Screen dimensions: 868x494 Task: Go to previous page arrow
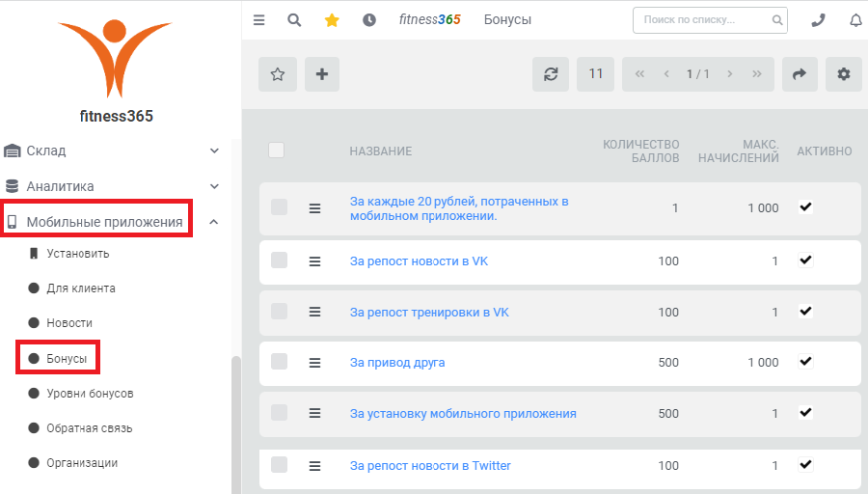[x=666, y=73]
